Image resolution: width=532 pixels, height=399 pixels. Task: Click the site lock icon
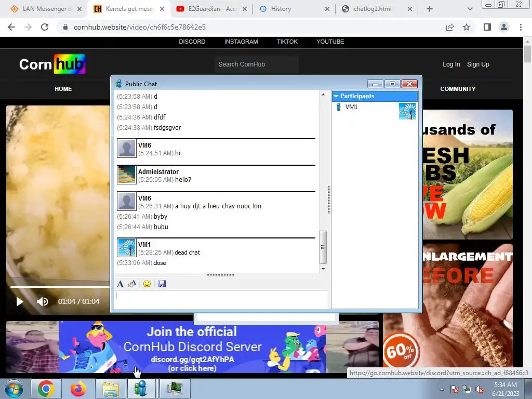coord(65,27)
